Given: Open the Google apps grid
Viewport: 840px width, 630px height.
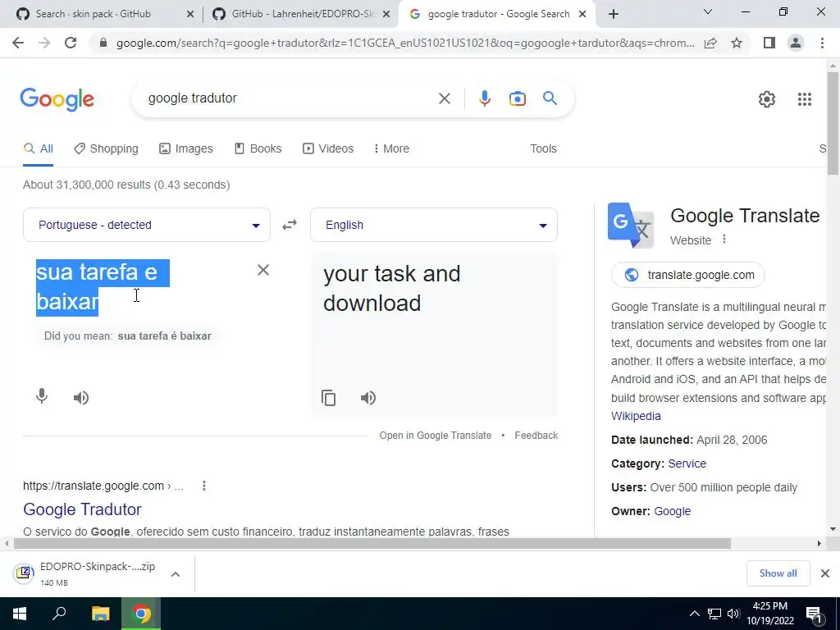Looking at the screenshot, I should pyautogui.click(x=804, y=99).
